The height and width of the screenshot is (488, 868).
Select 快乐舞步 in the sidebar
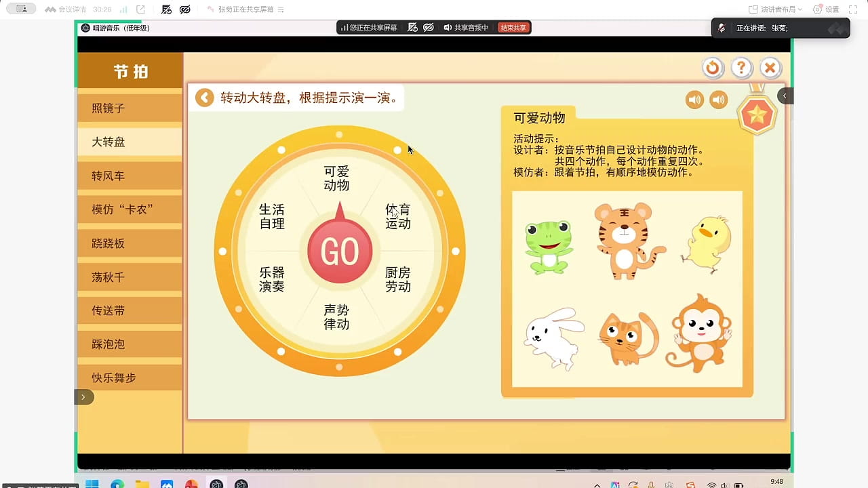(x=130, y=378)
